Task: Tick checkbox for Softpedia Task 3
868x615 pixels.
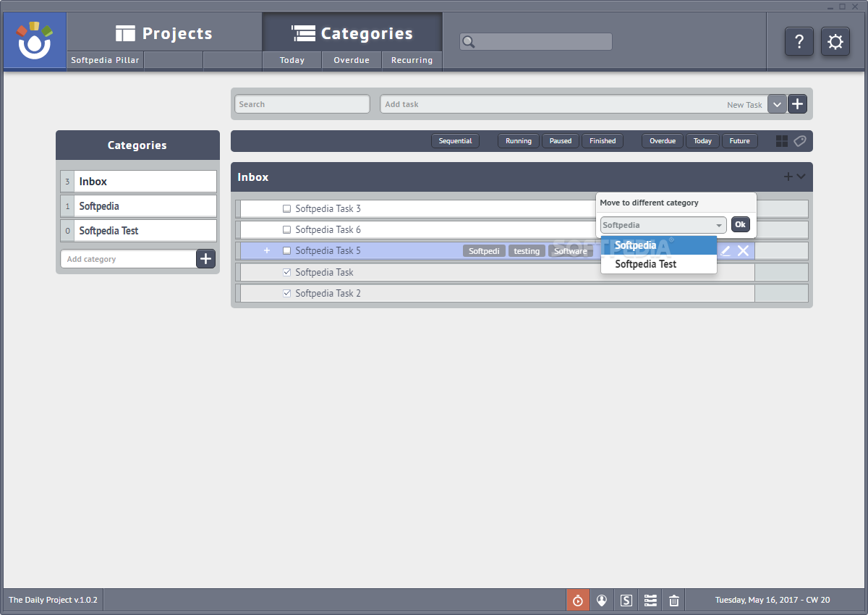Action: tap(286, 209)
